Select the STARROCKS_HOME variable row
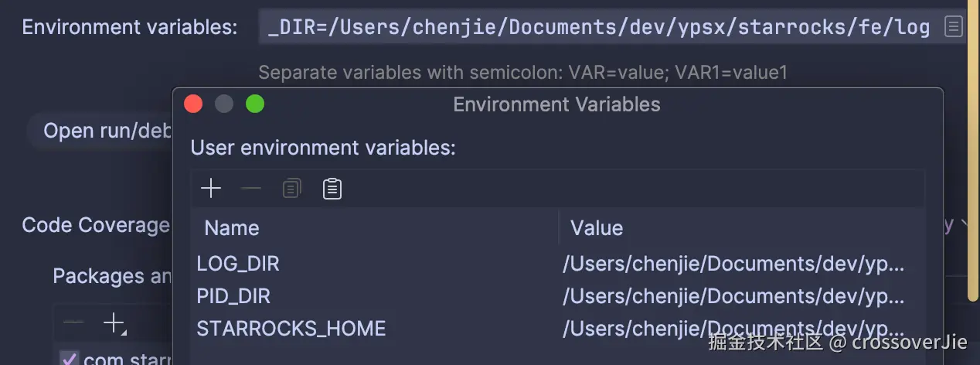 pos(291,329)
